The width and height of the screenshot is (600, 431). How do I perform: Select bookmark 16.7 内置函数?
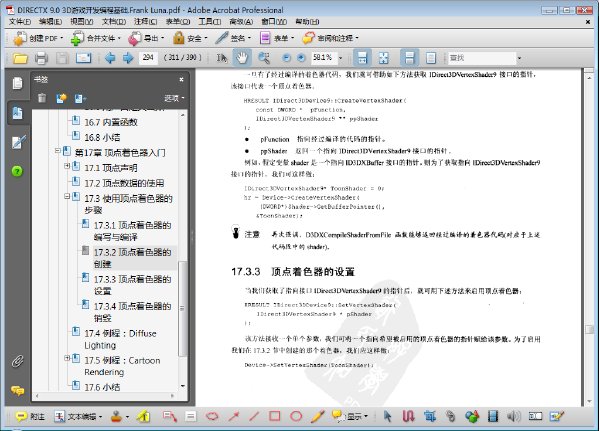pos(111,122)
